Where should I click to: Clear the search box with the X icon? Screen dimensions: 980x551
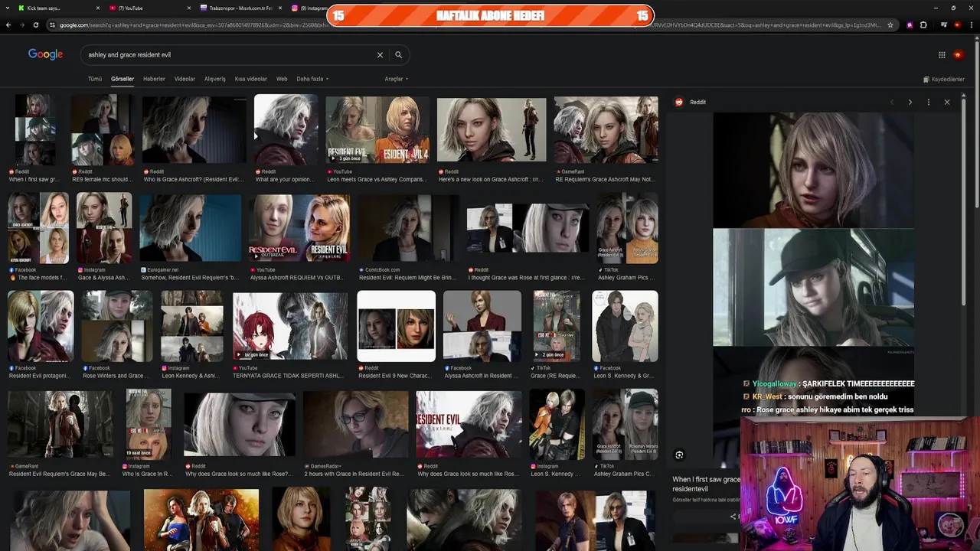[x=380, y=55]
